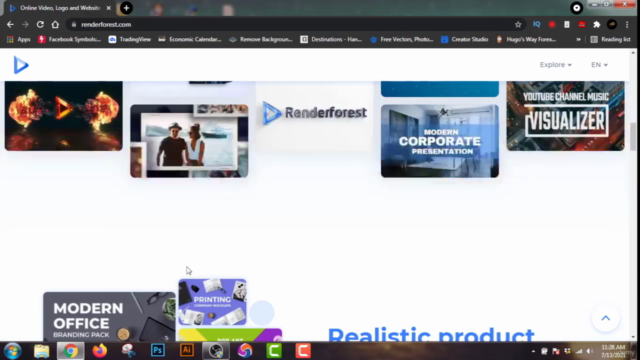This screenshot has height=360, width=640.
Task: Open Facebook Symbols bookmark
Action: click(x=69, y=39)
